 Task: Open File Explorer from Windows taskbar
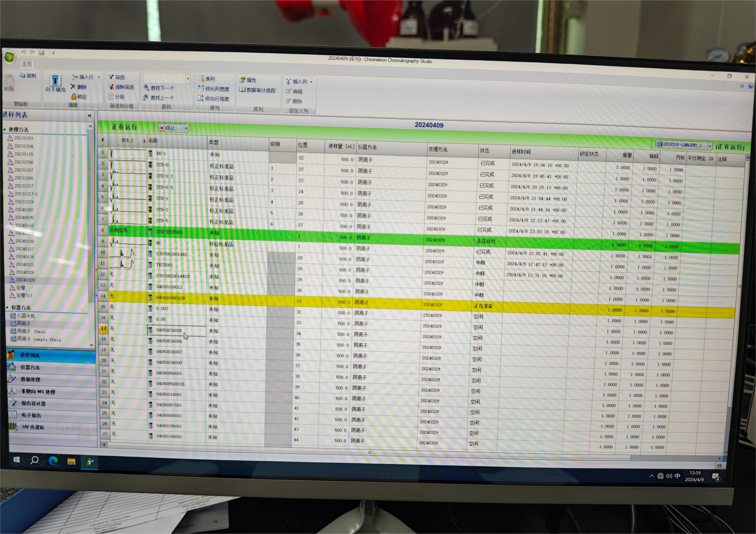tap(71, 461)
